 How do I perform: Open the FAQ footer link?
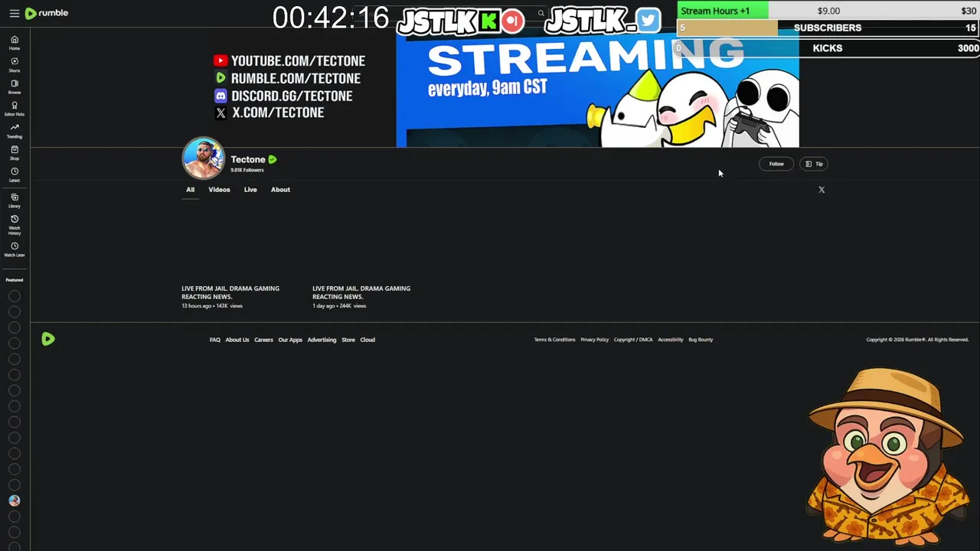pos(215,340)
